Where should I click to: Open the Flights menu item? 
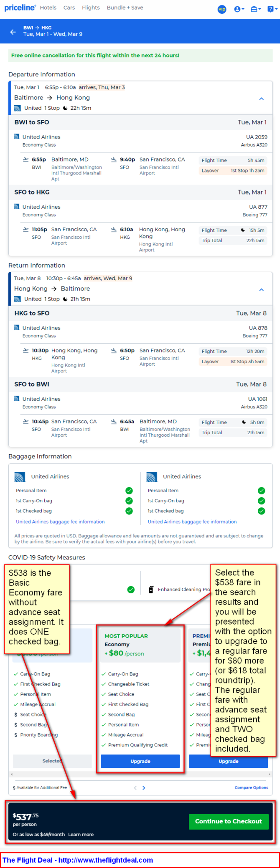point(91,8)
